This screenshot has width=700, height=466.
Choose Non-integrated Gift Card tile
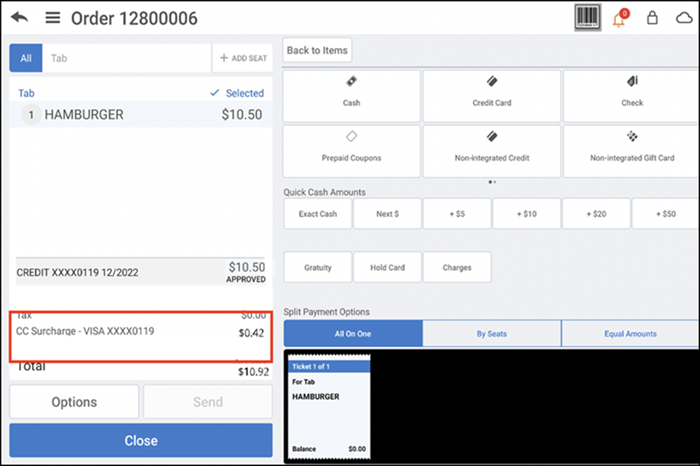click(x=632, y=150)
